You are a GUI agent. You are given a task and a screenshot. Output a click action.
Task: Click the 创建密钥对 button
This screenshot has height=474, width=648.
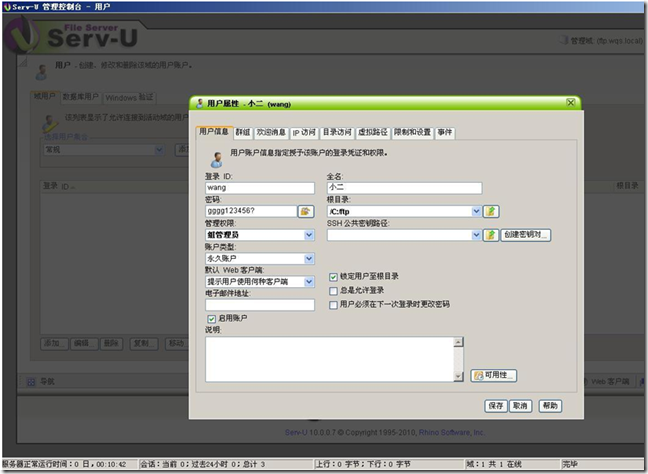pyautogui.click(x=526, y=235)
